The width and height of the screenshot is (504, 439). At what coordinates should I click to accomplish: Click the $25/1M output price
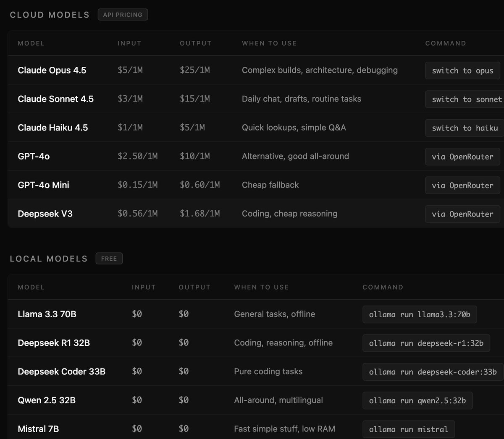point(195,70)
